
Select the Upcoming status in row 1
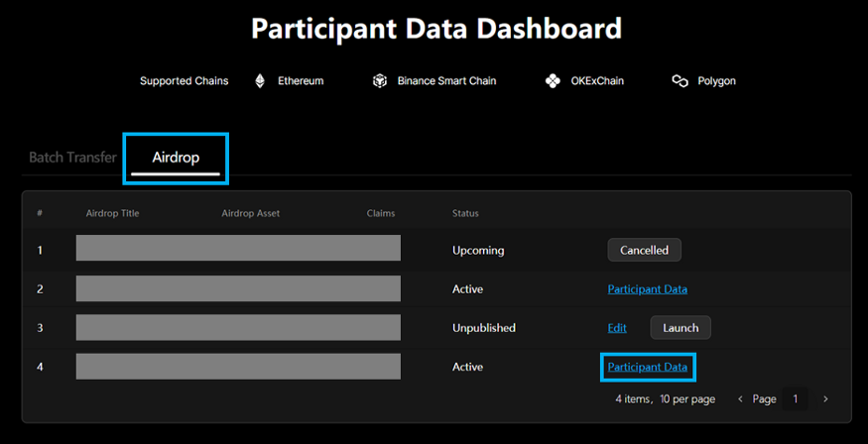point(478,251)
